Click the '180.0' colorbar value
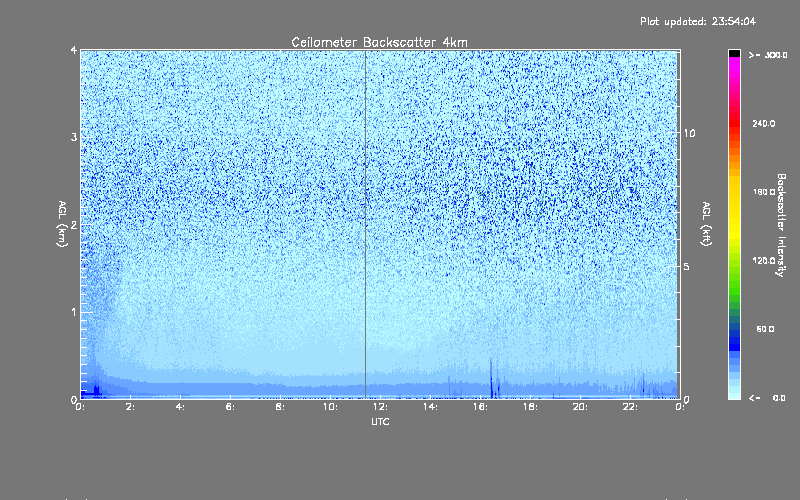800x500 pixels. pos(764,192)
